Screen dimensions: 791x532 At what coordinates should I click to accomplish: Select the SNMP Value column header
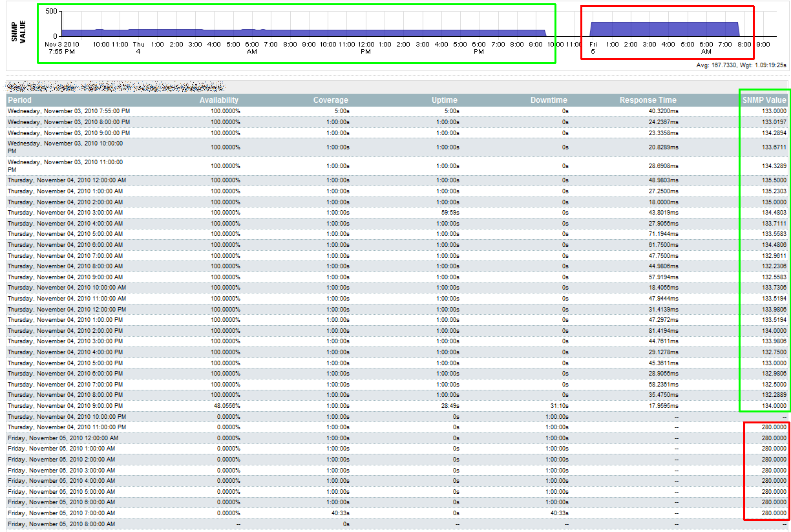pyautogui.click(x=765, y=100)
